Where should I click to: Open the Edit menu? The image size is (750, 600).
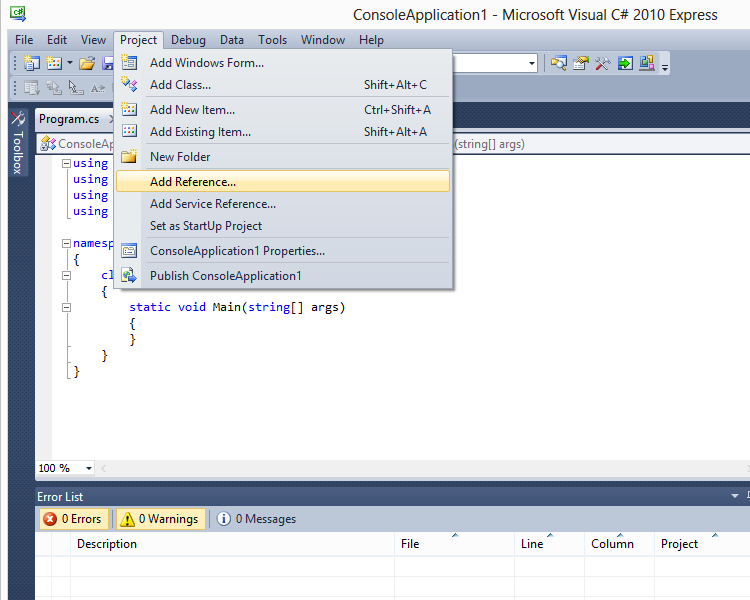pos(57,40)
